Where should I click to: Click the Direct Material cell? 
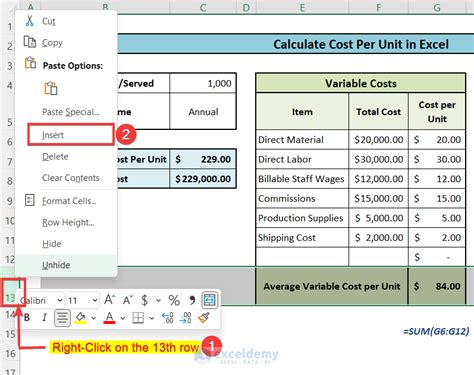click(x=302, y=140)
